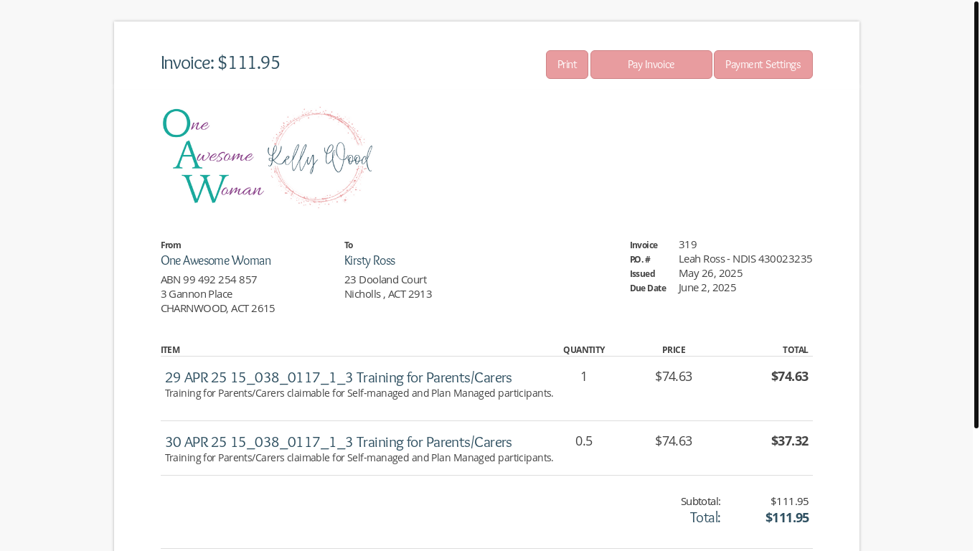Viewport: 980px width, 551px height.
Task: Click the 29 APR 25 training item title
Action: (x=338, y=377)
